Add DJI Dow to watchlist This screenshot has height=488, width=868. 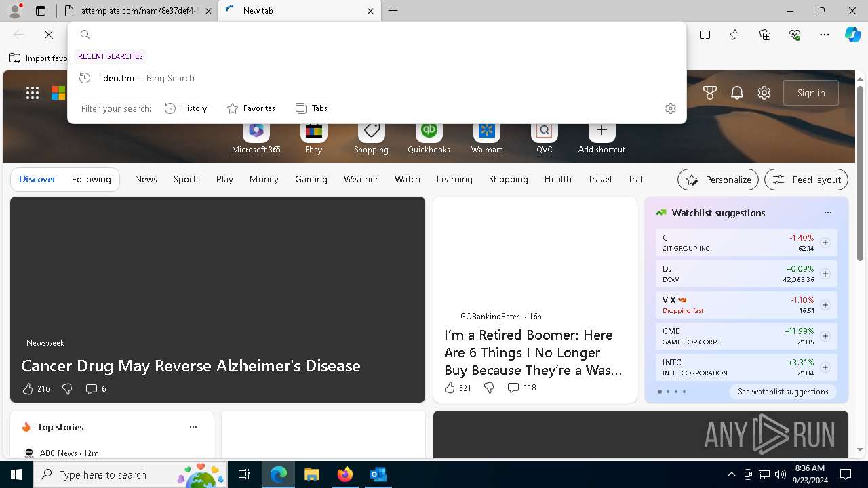point(825,274)
